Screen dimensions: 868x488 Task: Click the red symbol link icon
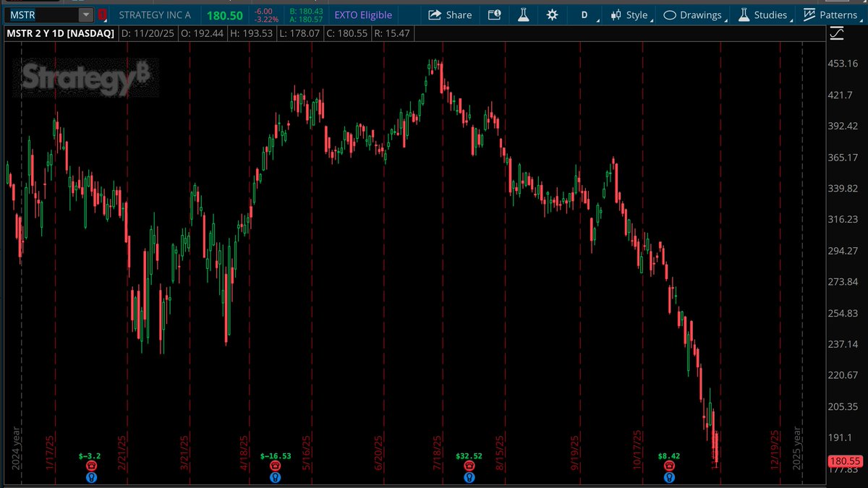pos(103,14)
